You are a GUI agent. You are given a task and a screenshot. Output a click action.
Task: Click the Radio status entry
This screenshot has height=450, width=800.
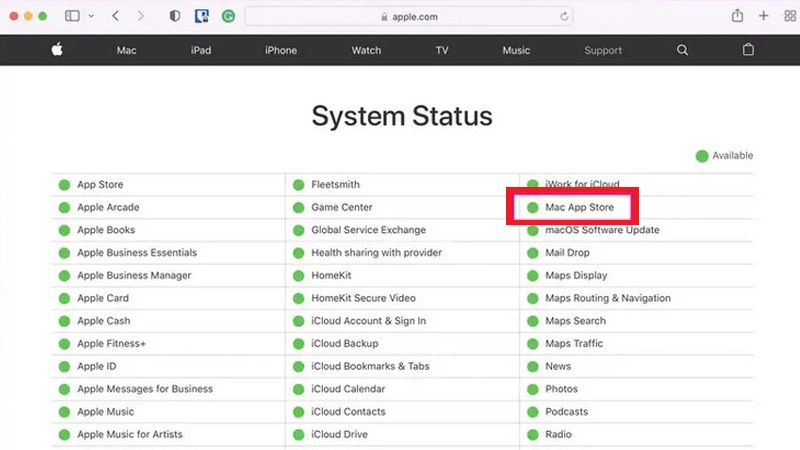[558, 434]
